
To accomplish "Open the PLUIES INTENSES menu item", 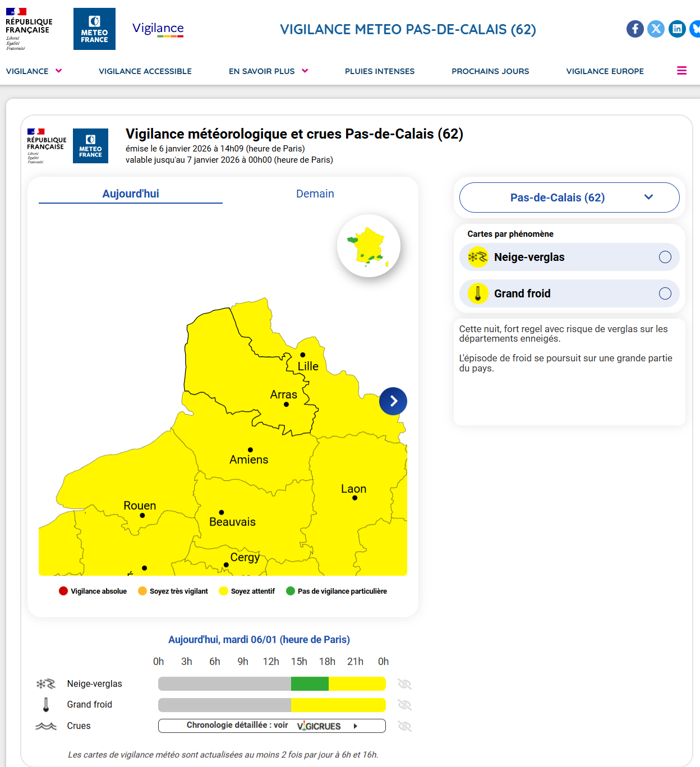I will [x=380, y=71].
